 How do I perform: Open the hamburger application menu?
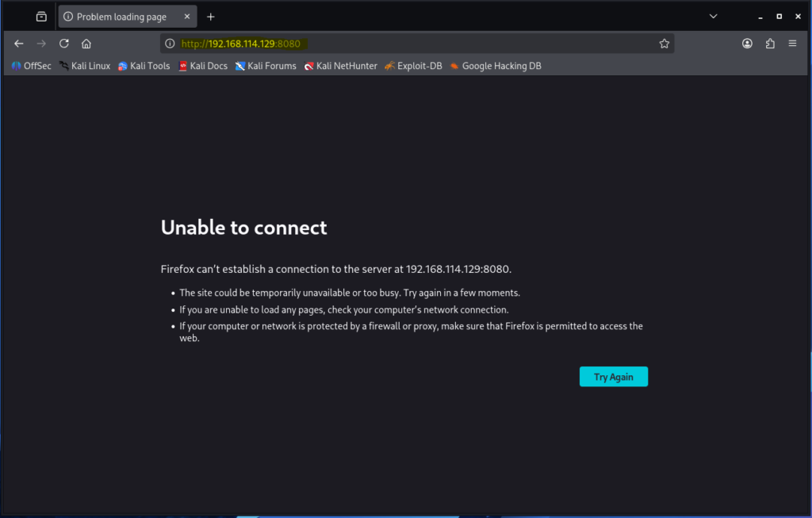click(792, 44)
